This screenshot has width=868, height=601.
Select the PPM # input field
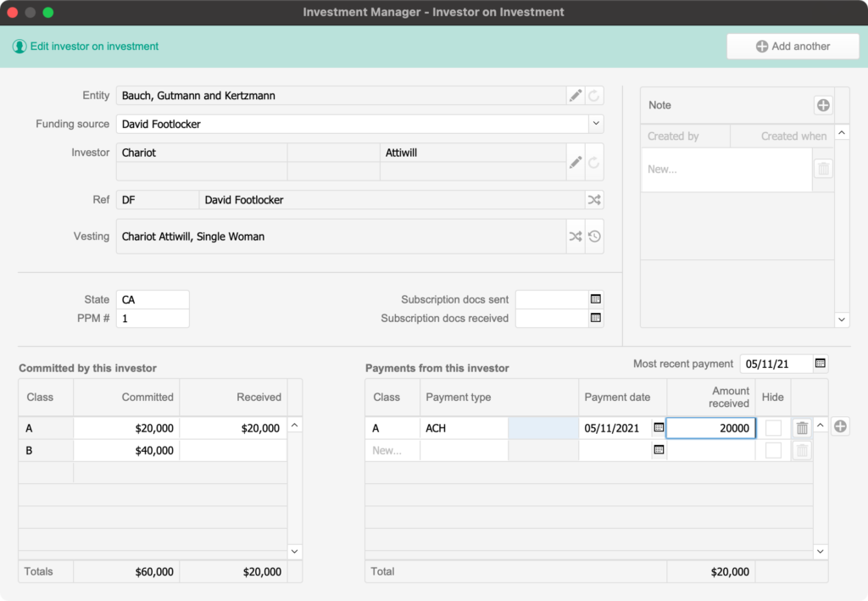[152, 318]
